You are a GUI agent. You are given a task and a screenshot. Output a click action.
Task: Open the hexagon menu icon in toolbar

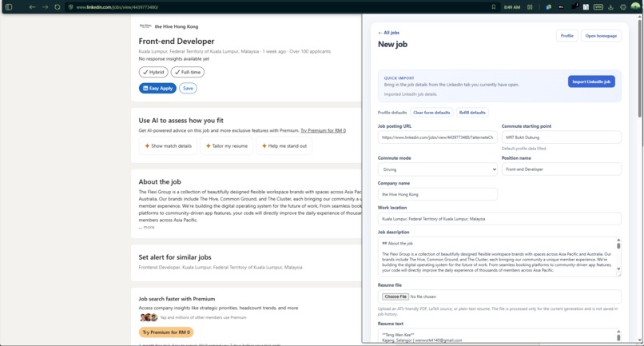coord(623,7)
